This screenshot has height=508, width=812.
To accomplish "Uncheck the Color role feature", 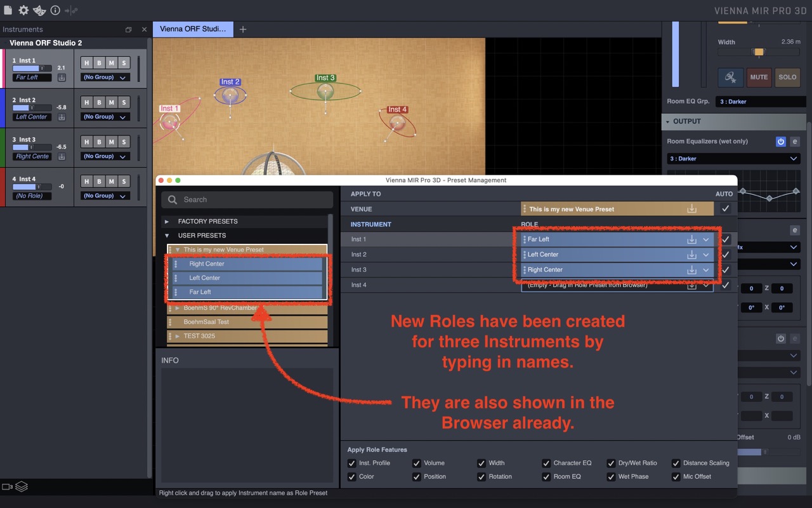I will (x=352, y=476).
